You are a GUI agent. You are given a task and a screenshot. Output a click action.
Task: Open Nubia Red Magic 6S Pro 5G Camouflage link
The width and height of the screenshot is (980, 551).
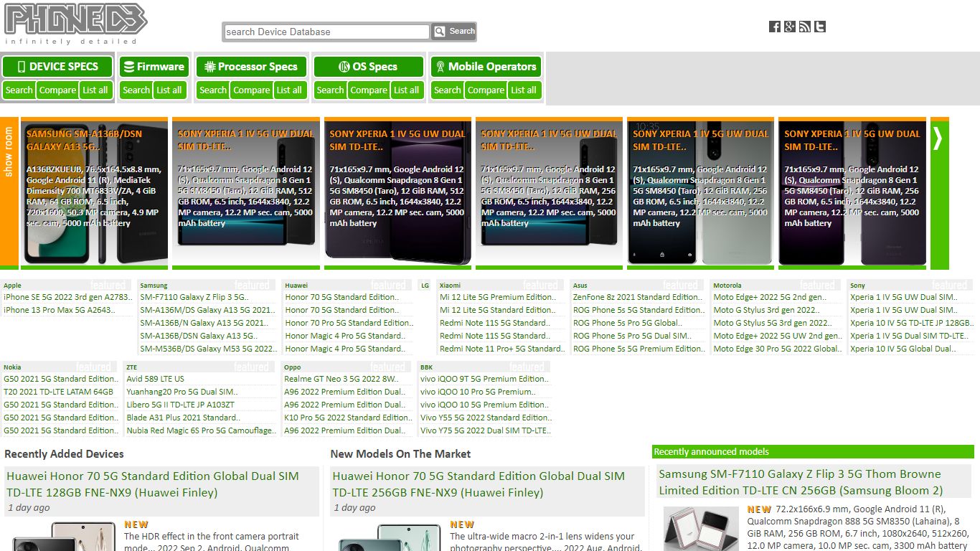[202, 430]
